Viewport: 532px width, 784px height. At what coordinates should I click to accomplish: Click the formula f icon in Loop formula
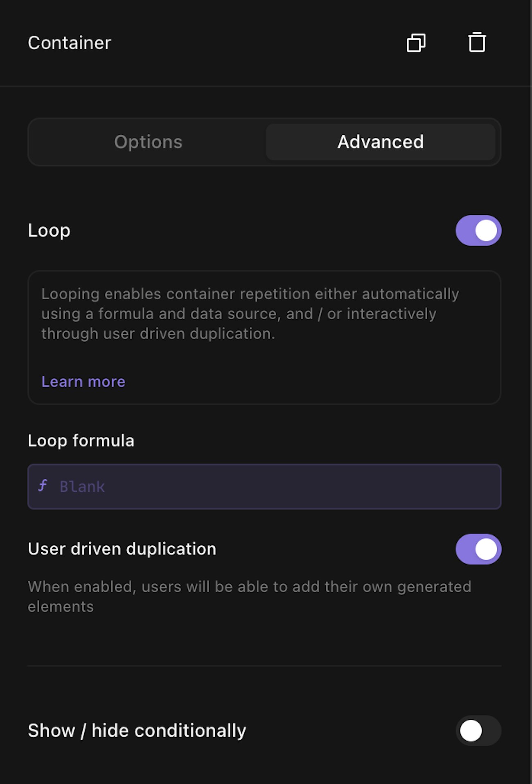coord(43,486)
